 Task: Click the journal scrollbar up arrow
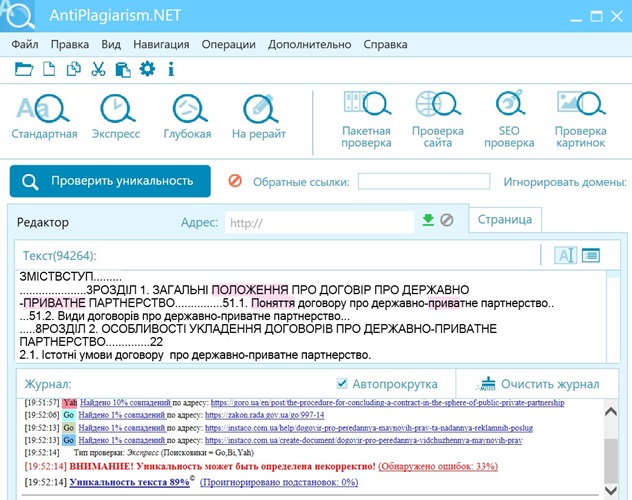[x=611, y=411]
